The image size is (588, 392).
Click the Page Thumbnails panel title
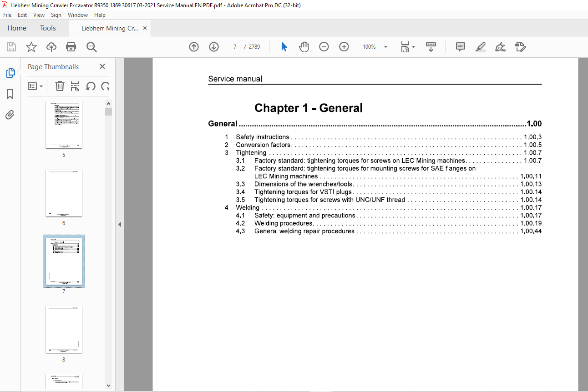[x=53, y=66]
